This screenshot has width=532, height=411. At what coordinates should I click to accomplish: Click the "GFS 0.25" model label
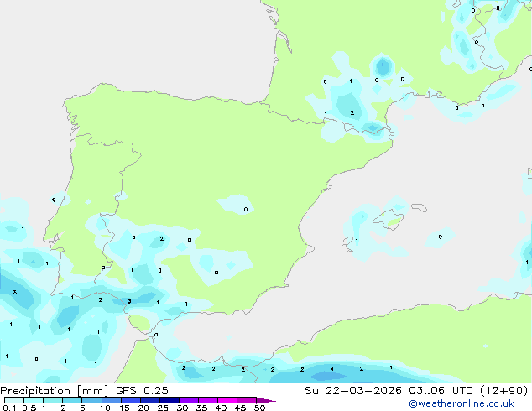pyautogui.click(x=142, y=391)
